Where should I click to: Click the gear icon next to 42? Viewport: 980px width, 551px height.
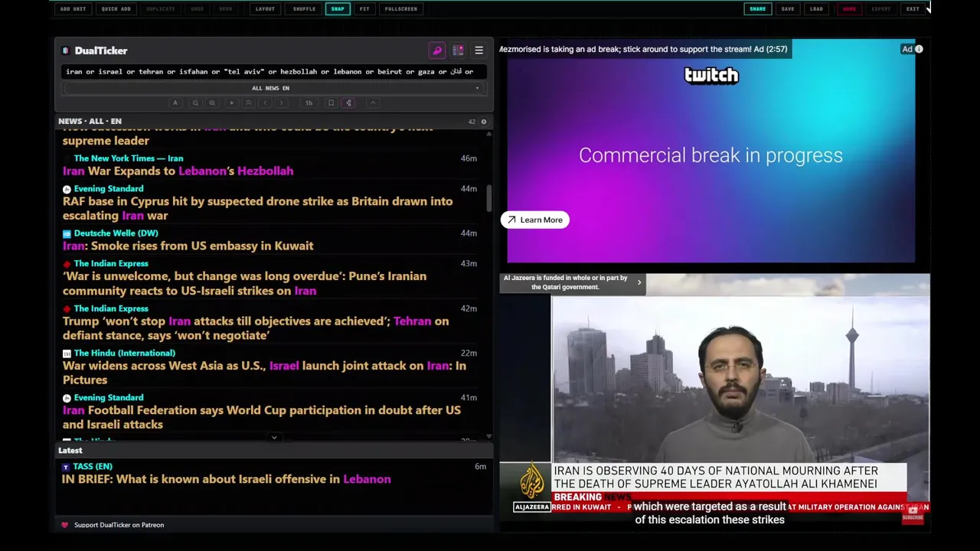coord(483,122)
